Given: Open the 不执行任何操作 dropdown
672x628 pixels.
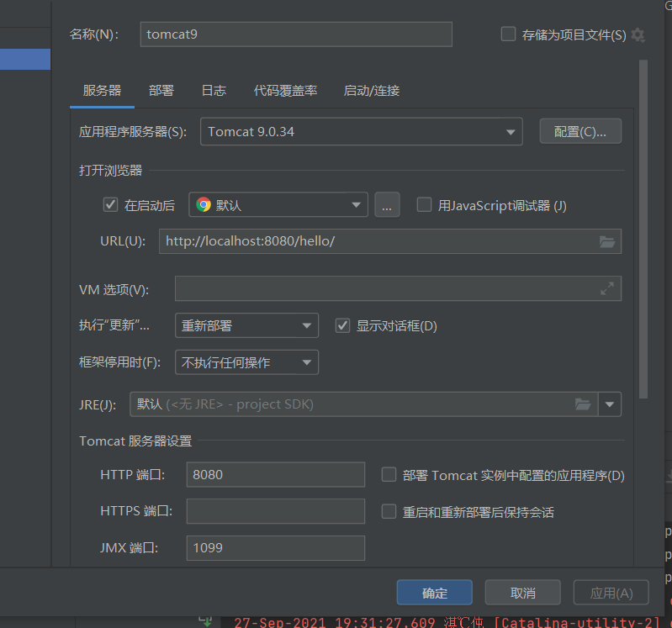Looking at the screenshot, I should (246, 362).
